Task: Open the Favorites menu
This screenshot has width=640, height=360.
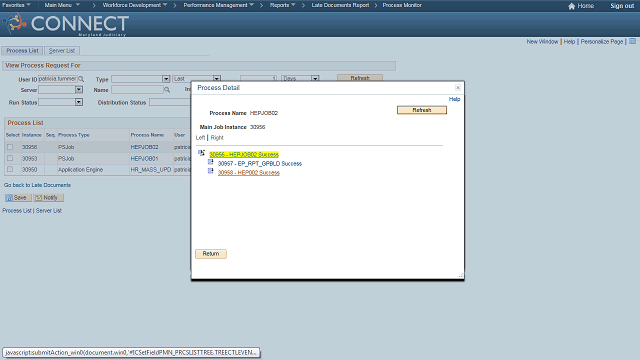Action: [x=16, y=5]
